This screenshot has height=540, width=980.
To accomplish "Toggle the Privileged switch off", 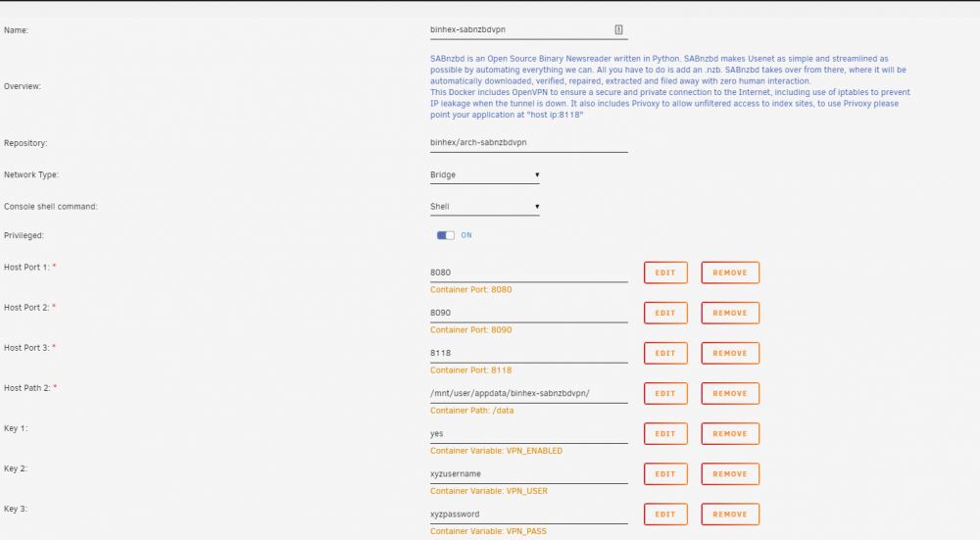I will 446,235.
